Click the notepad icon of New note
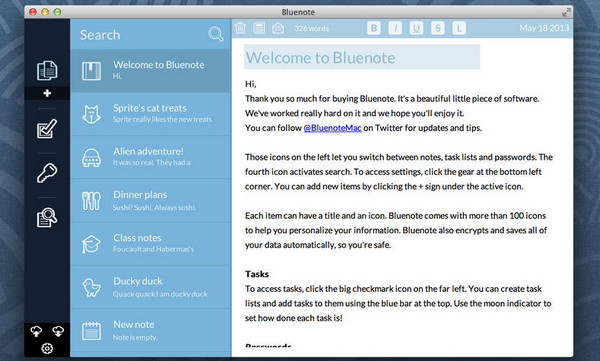 91,331
